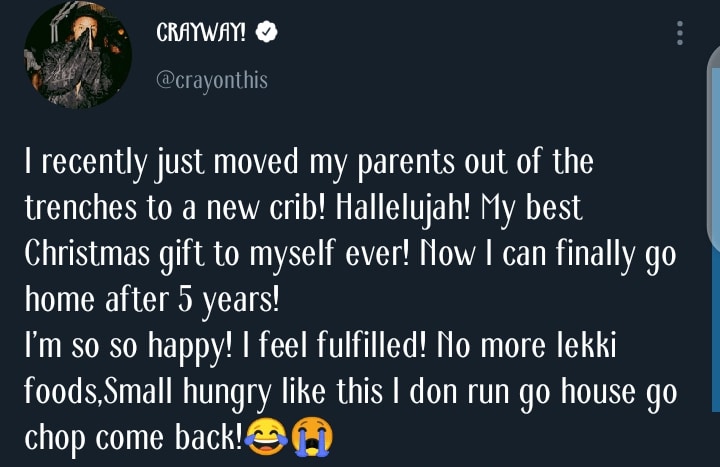Click the verified checkmark badge

point(266,33)
